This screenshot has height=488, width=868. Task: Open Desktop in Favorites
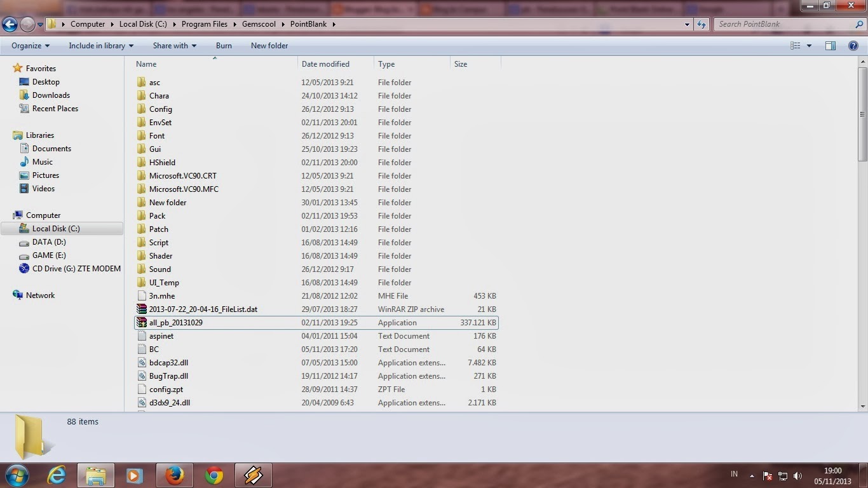click(x=46, y=82)
